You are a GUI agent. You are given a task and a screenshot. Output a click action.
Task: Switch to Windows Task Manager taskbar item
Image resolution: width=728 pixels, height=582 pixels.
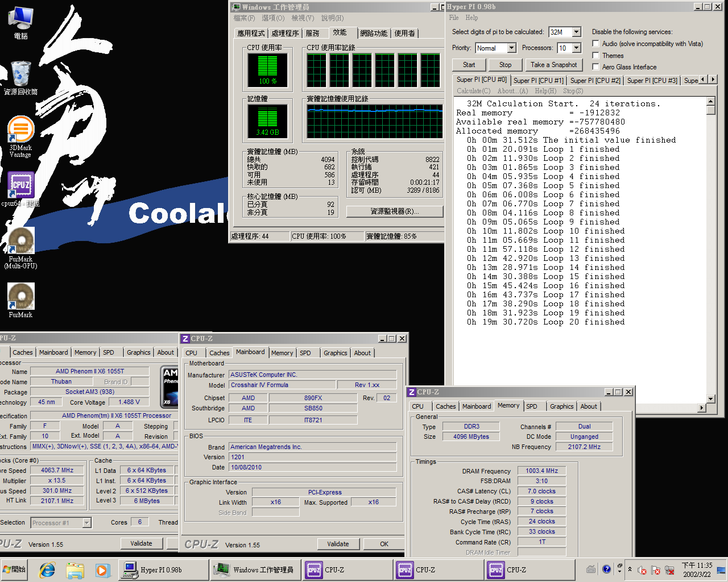255,569
